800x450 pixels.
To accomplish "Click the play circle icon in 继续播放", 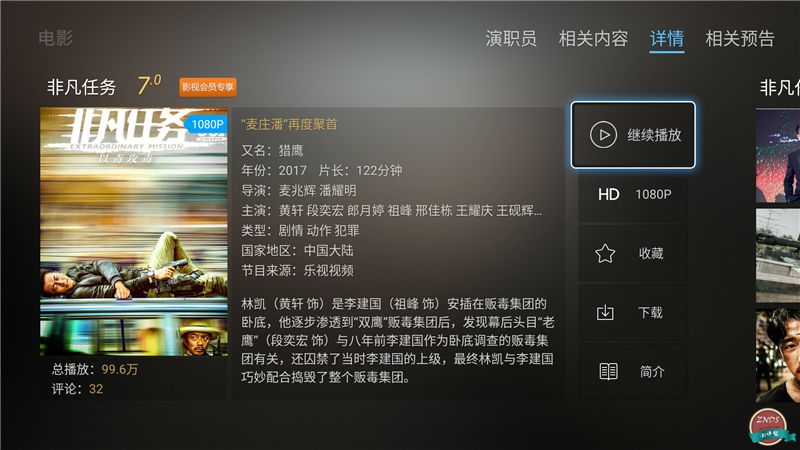I will (x=603, y=135).
